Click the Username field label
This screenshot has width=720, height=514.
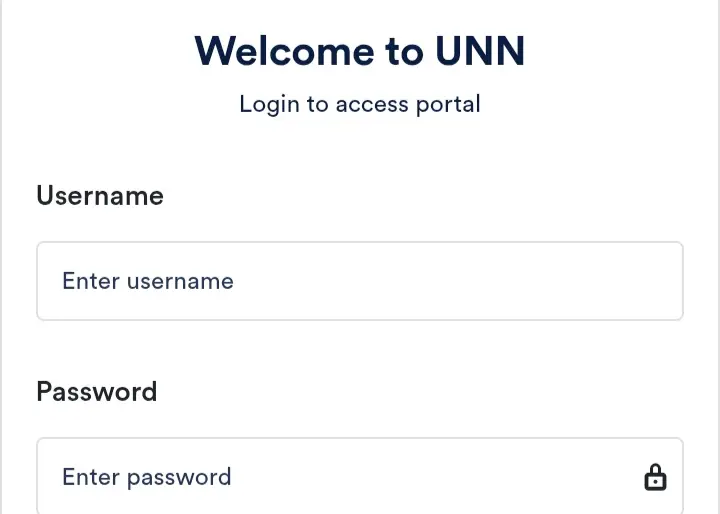coord(100,196)
